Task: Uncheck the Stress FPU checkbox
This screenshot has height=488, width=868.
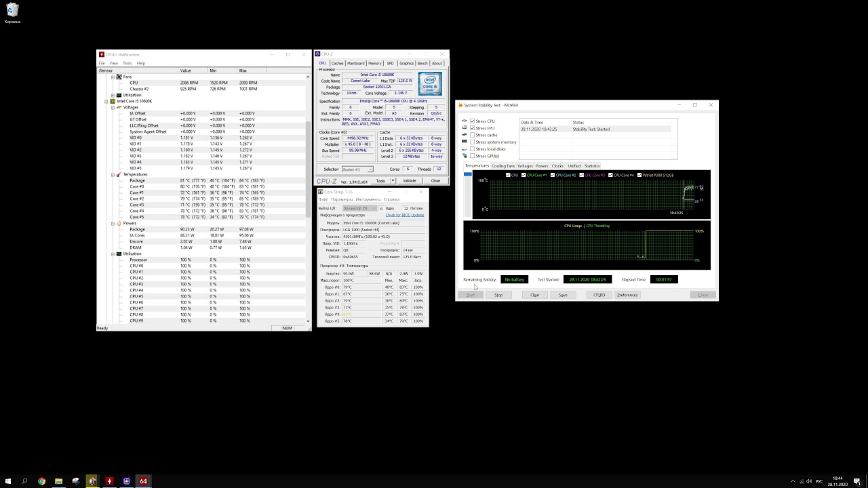Action: 472,128
